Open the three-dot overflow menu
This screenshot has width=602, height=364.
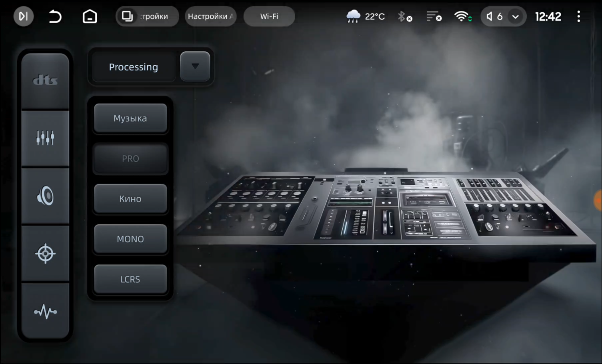[x=578, y=16]
